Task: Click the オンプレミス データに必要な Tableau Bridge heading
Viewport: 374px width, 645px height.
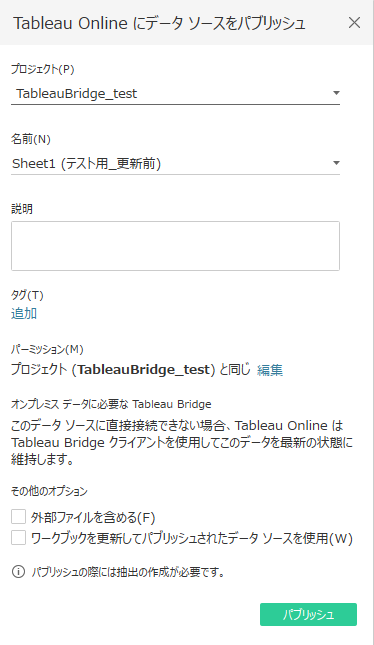Action: (111, 404)
